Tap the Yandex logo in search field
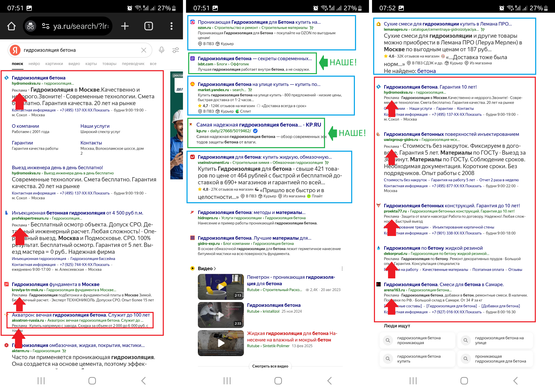 click(x=15, y=50)
